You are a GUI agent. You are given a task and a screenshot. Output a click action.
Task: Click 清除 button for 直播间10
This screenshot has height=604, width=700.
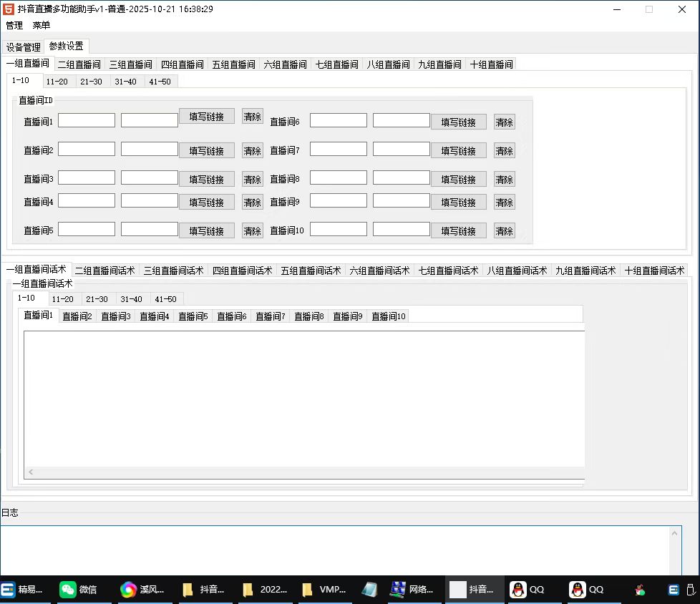click(504, 231)
